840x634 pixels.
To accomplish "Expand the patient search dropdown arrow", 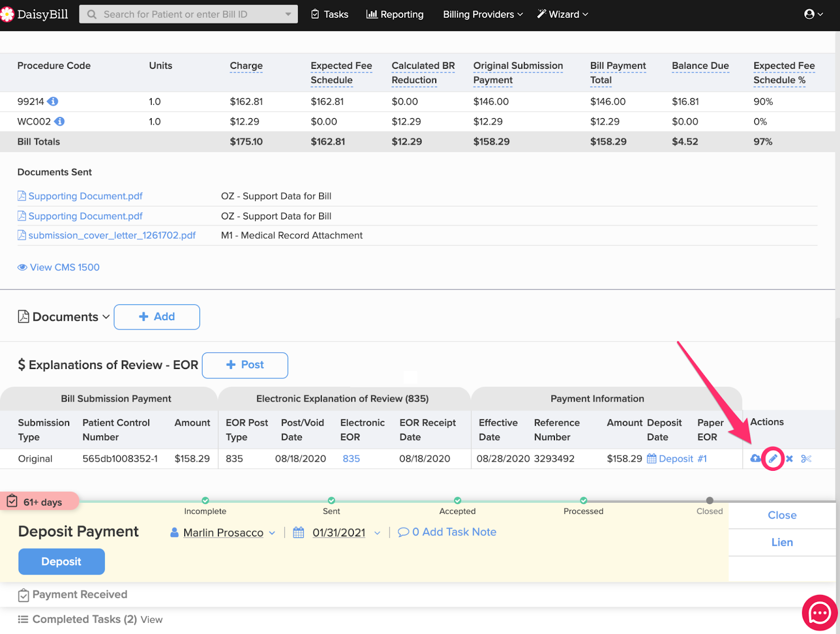I will point(288,14).
